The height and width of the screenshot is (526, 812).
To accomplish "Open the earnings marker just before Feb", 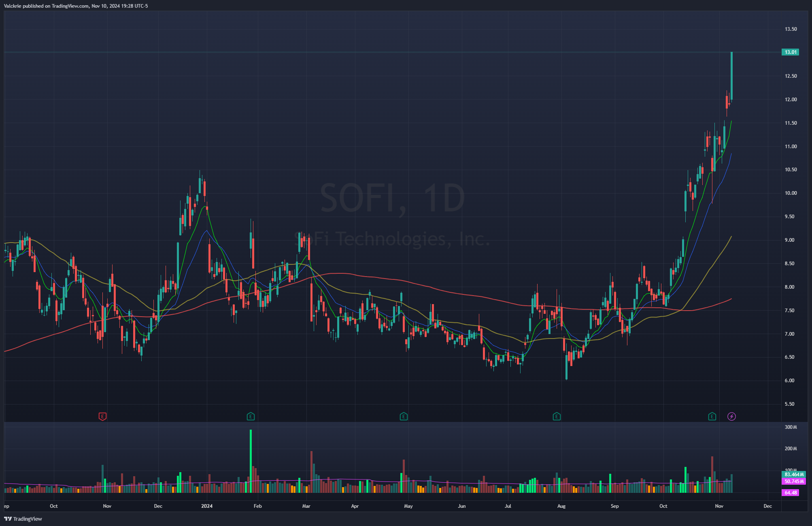I will pos(251,416).
